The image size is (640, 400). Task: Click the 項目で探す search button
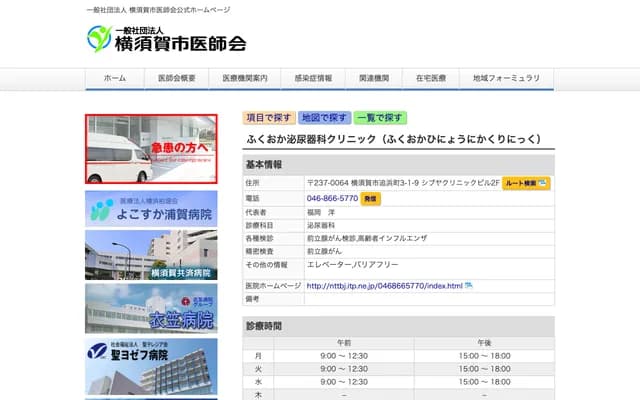click(269, 118)
